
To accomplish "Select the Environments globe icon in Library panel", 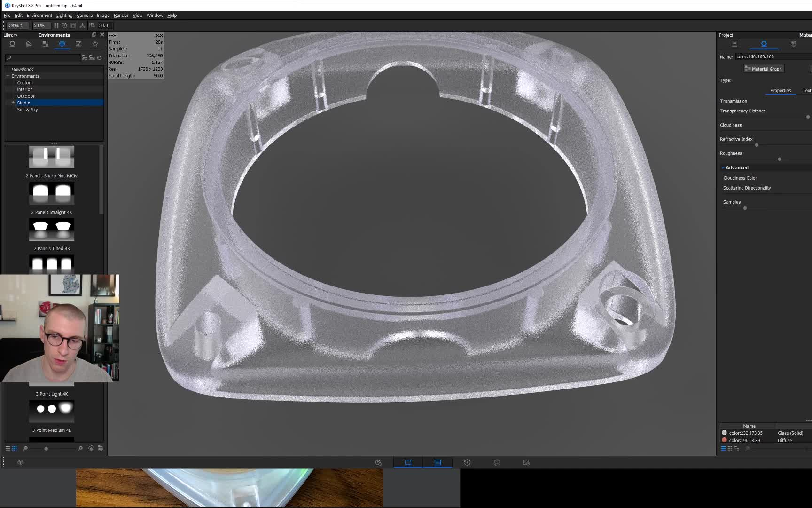I will pos(62,43).
